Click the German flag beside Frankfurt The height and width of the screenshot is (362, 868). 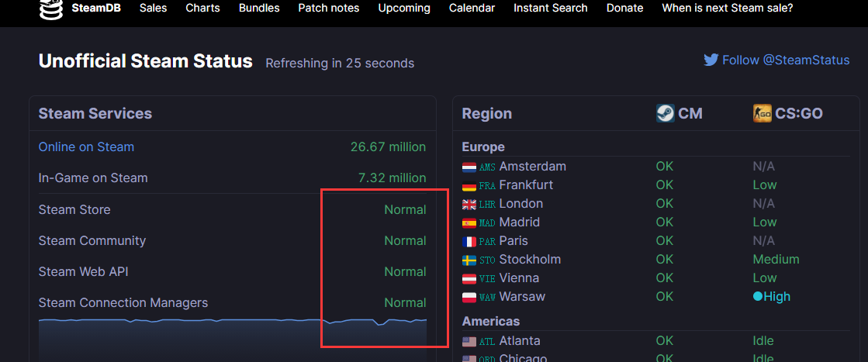point(469,185)
